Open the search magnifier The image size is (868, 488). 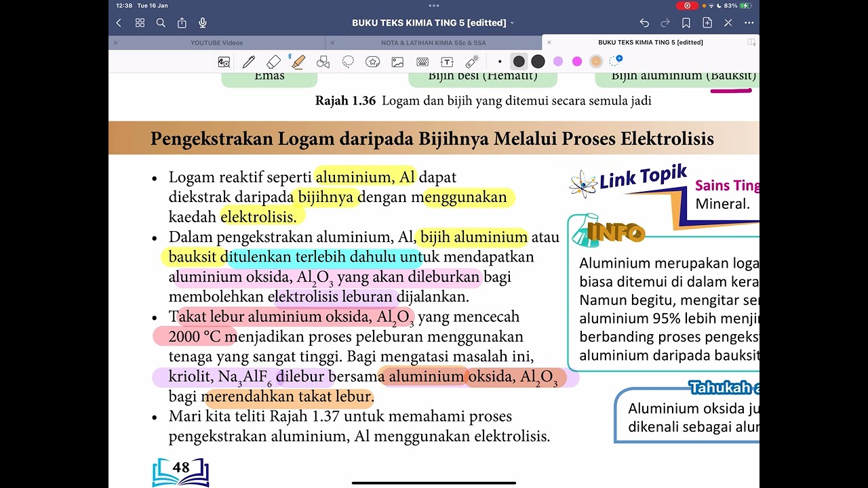(x=161, y=22)
